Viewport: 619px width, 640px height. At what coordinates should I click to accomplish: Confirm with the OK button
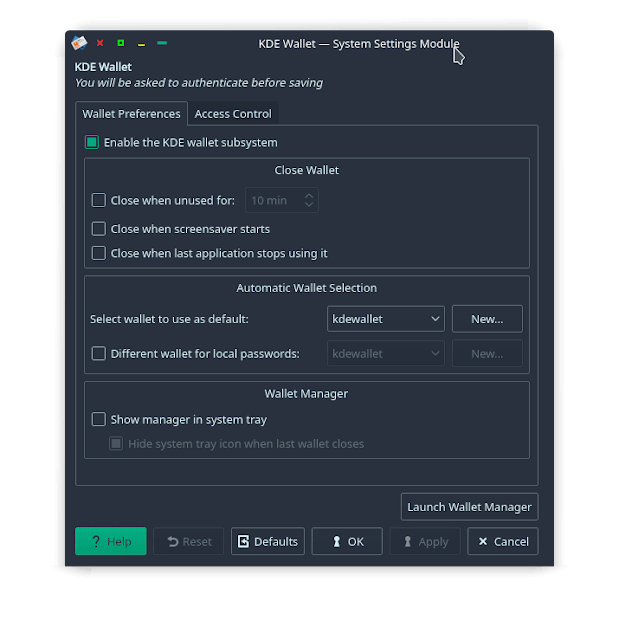347,541
